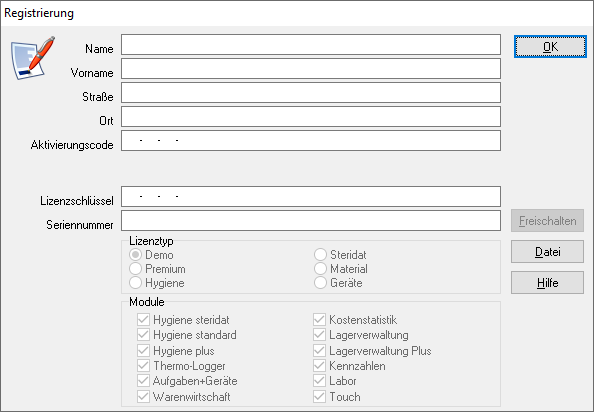This screenshot has height=412, width=594.
Task: Open Hilfe for registration help
Action: coord(547,282)
